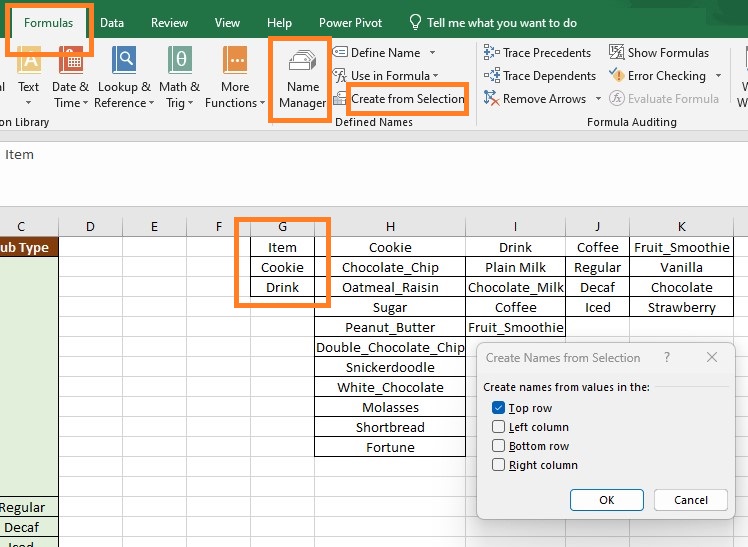Select the Item cell in column G
The width and height of the screenshot is (748, 547).
[282, 247]
